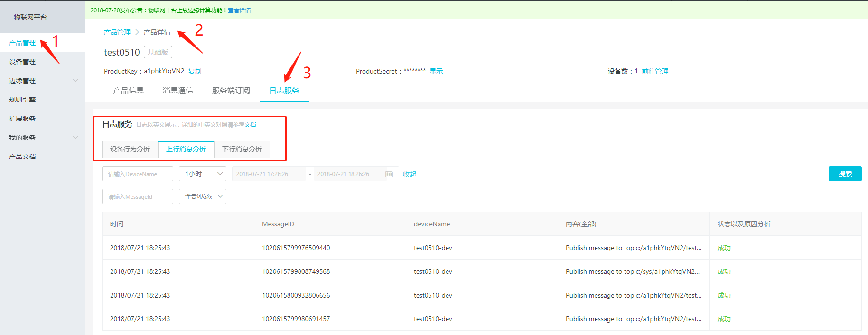Focus the MessageId input field

tap(138, 196)
